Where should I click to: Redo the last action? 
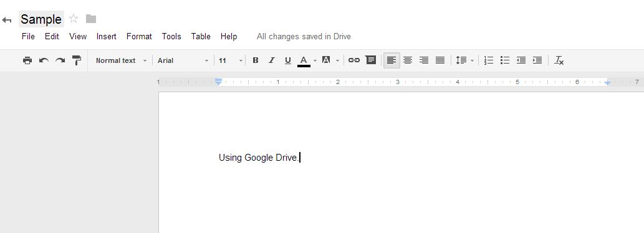(x=60, y=60)
